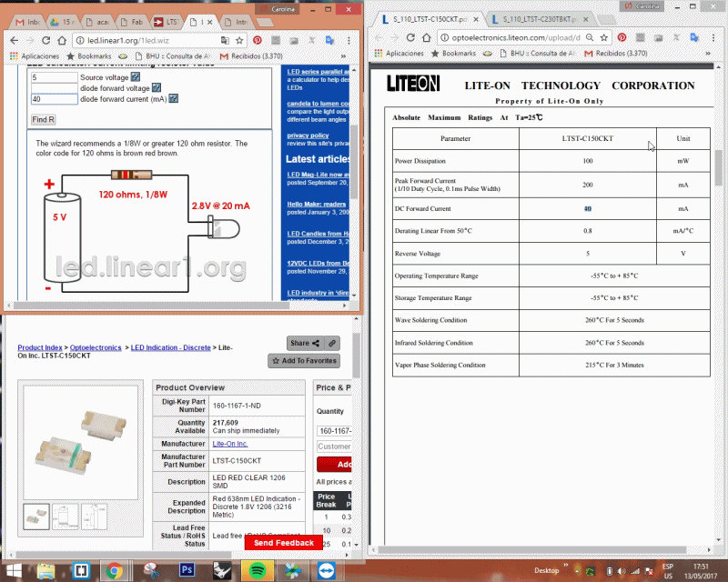Open the Optoelectronics breadcrumb link

(x=96, y=347)
